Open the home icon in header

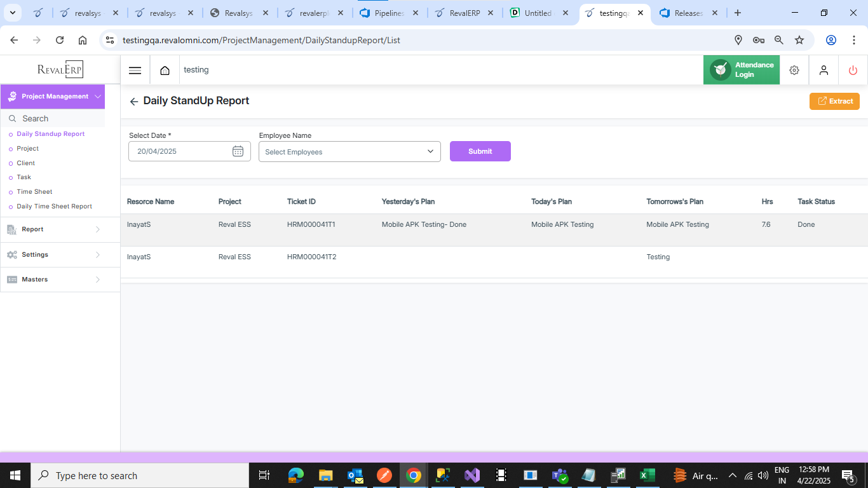pos(165,71)
